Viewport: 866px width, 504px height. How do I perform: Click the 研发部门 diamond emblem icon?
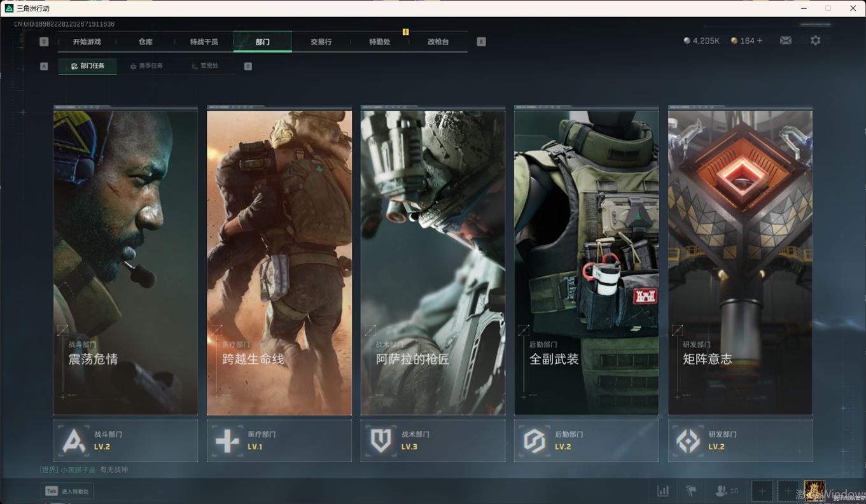coord(688,440)
